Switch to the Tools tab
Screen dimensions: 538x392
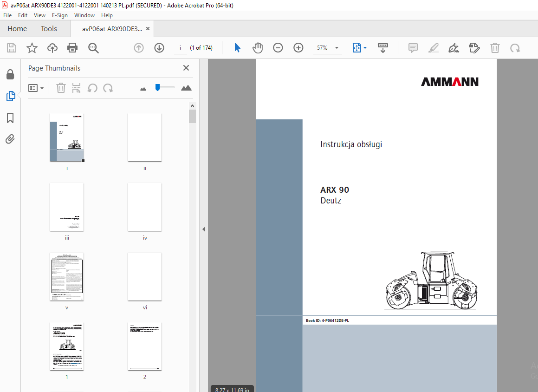coord(49,29)
